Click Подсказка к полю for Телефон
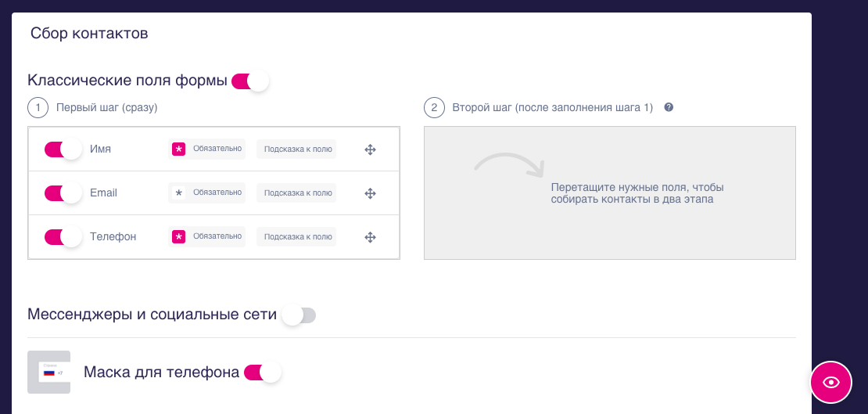 tap(296, 236)
